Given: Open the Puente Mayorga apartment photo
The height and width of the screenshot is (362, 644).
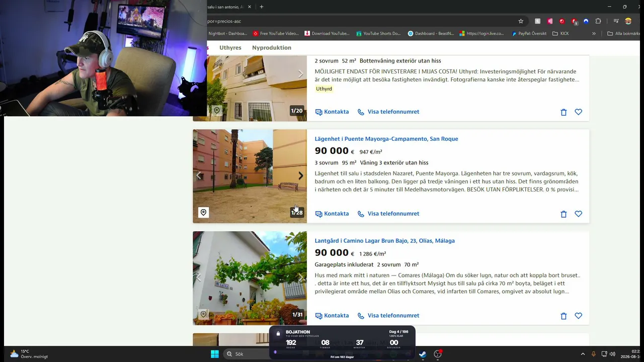Looking at the screenshot, I should (250, 176).
